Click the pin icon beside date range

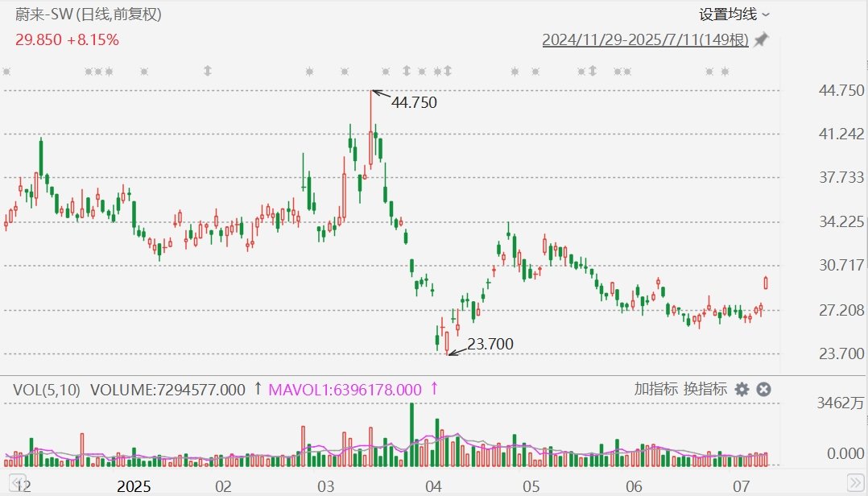pos(761,39)
